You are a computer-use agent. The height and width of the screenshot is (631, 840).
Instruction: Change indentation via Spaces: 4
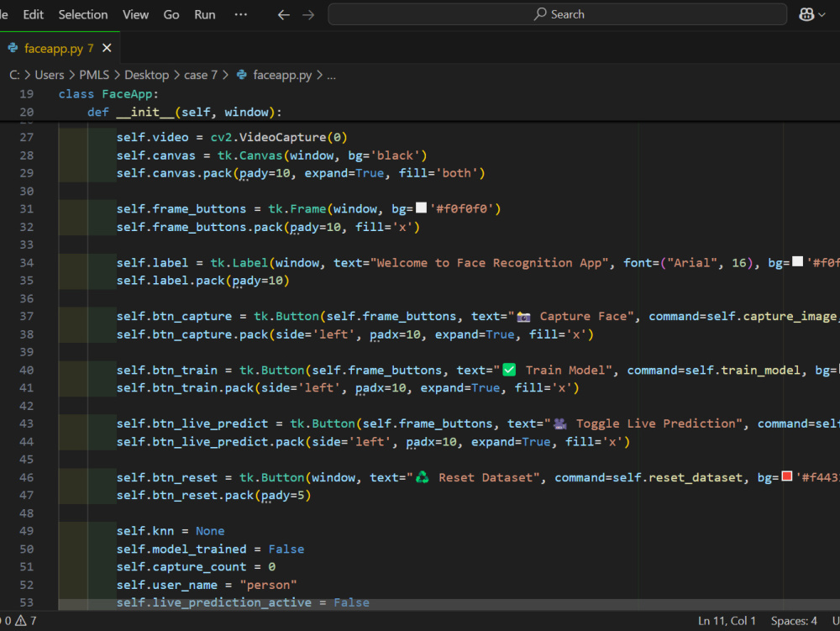794,621
